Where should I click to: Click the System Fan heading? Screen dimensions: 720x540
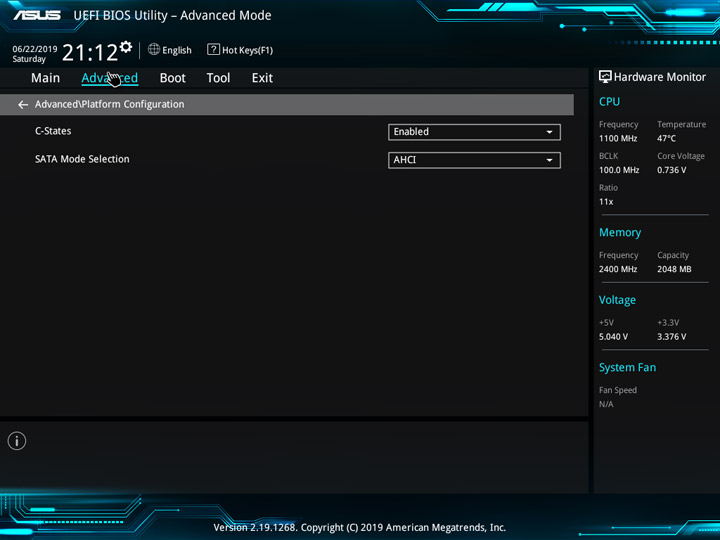(627, 367)
